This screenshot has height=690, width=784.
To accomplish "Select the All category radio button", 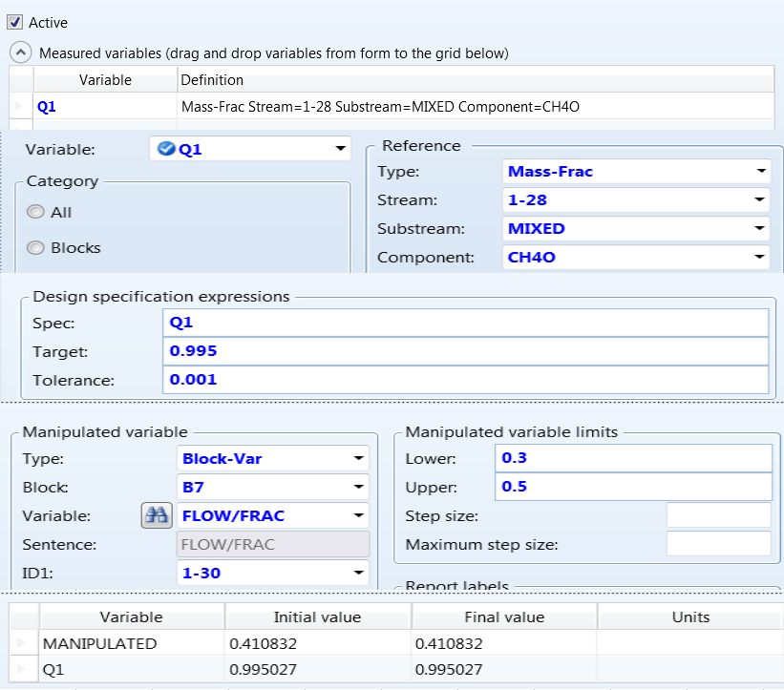I will [35, 212].
